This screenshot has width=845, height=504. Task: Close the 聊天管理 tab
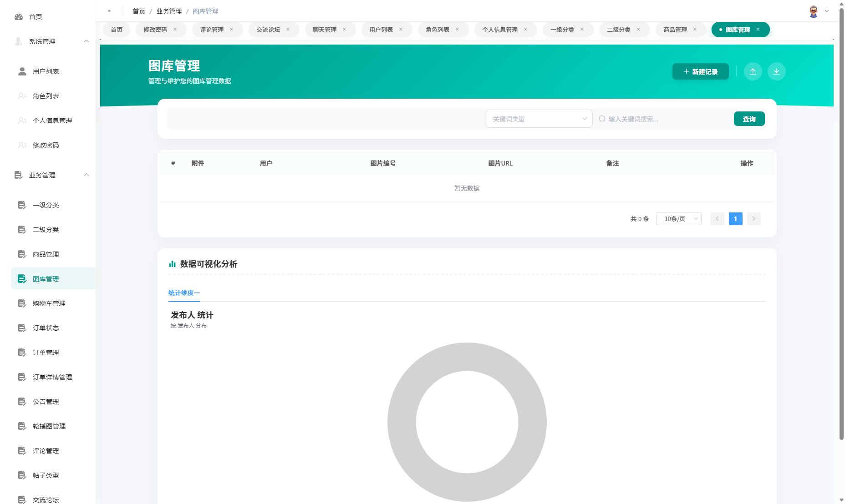coord(344,29)
